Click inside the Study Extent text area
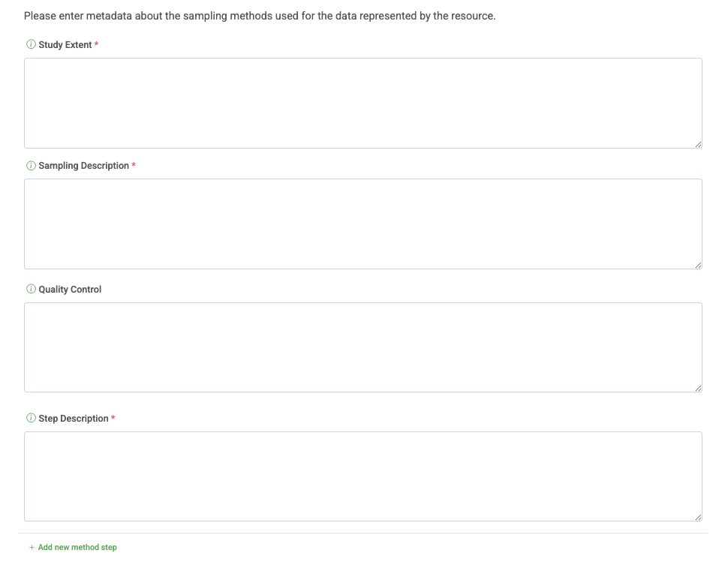This screenshot has height=571, width=728. (363, 103)
